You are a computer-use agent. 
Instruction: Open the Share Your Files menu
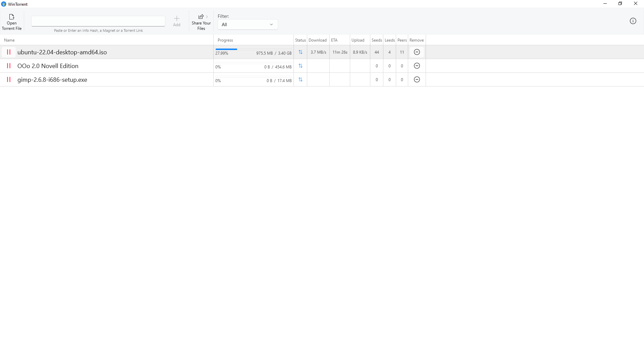click(201, 22)
